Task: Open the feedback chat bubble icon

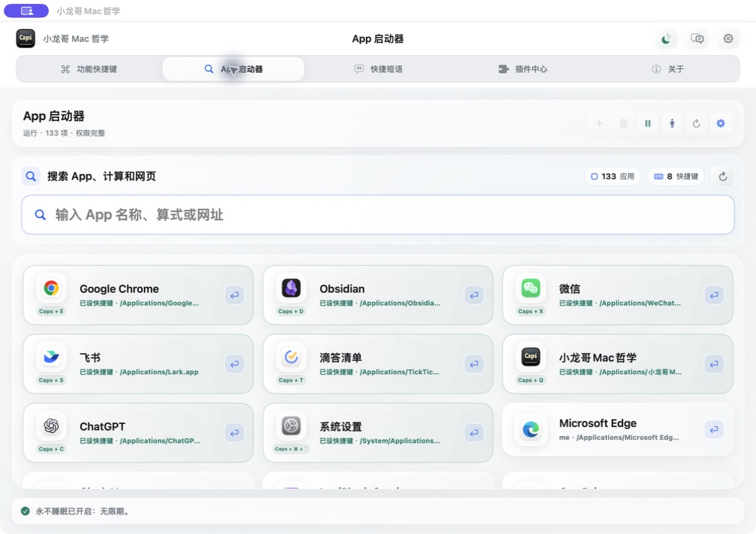Action: [x=697, y=38]
